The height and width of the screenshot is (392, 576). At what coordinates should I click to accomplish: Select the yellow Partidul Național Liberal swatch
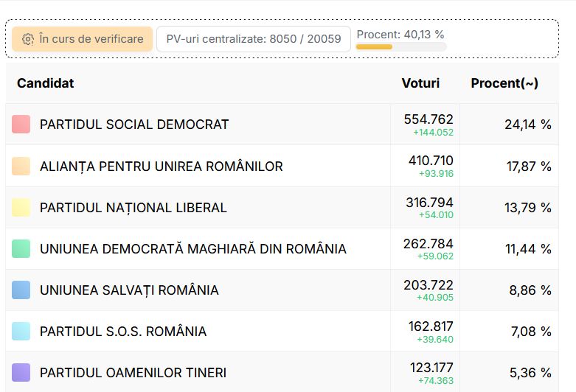pos(21,207)
